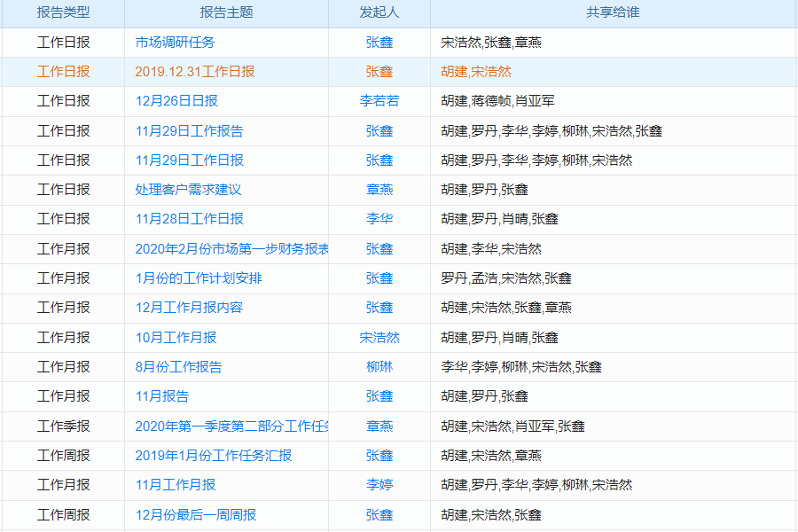Viewport: 798px width, 532px height.
Task: Open the 市场调研任务 report link
Action: click(x=175, y=43)
